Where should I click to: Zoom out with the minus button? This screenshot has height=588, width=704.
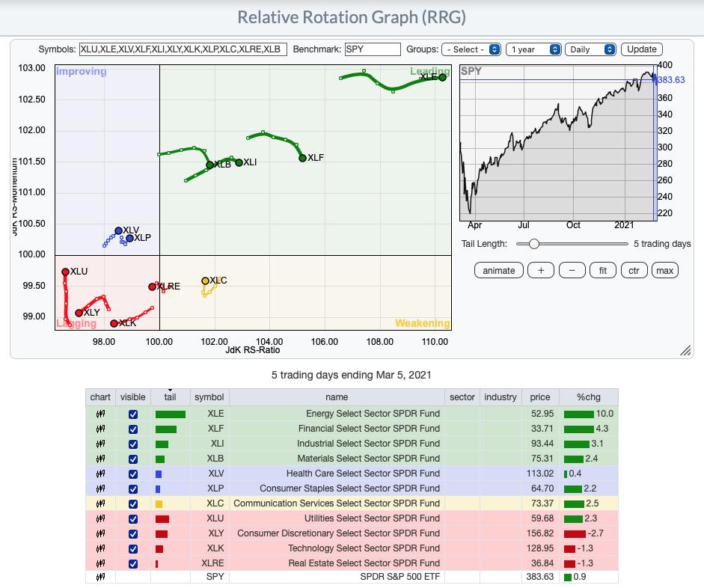point(572,271)
